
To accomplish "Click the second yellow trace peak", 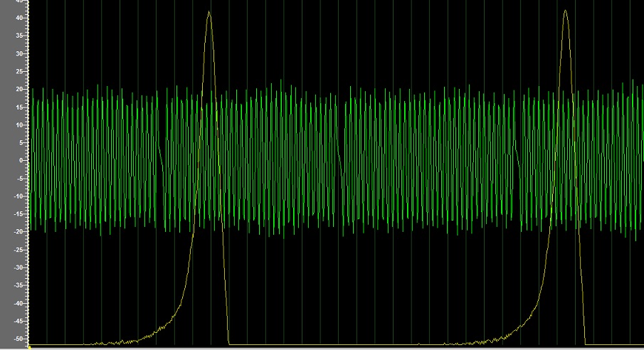I will coord(566,11).
